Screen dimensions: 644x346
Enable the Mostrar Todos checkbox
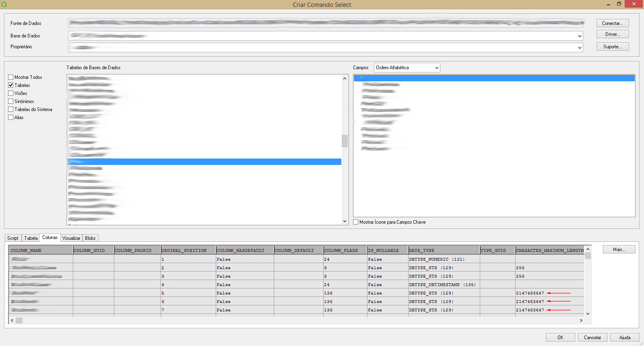tap(11, 77)
